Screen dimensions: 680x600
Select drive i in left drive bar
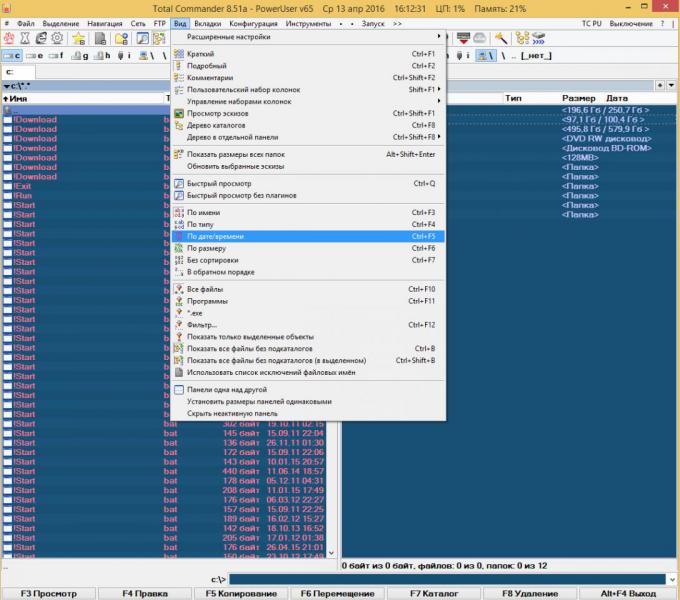click(124, 55)
